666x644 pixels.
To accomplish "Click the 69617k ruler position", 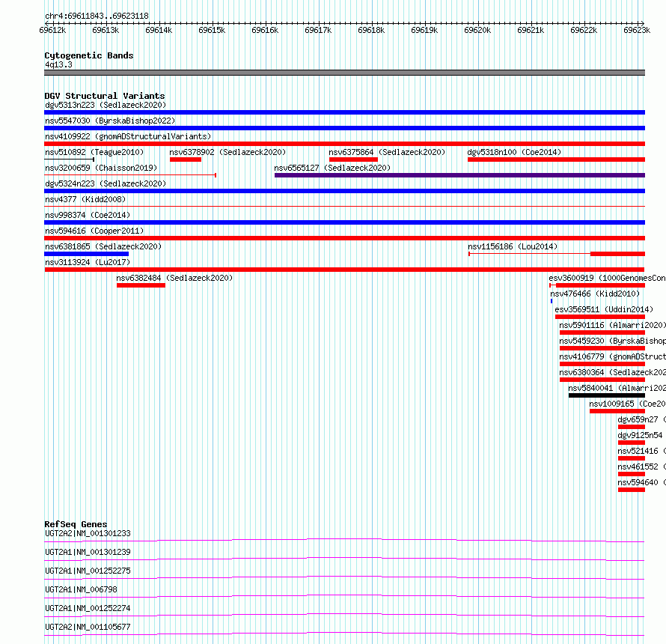I will pyautogui.click(x=318, y=30).
